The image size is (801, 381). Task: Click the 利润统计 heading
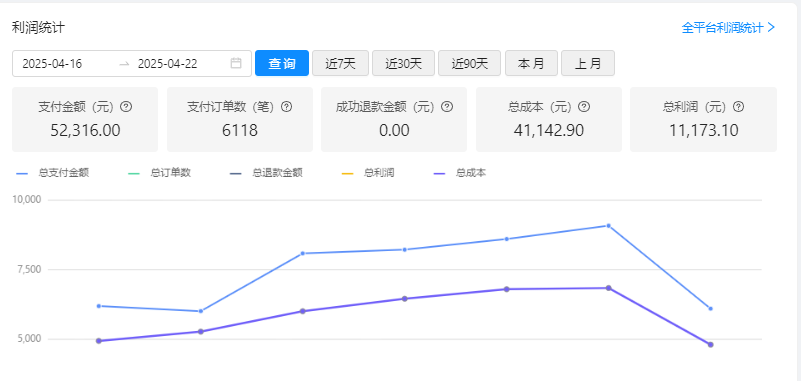[38, 27]
